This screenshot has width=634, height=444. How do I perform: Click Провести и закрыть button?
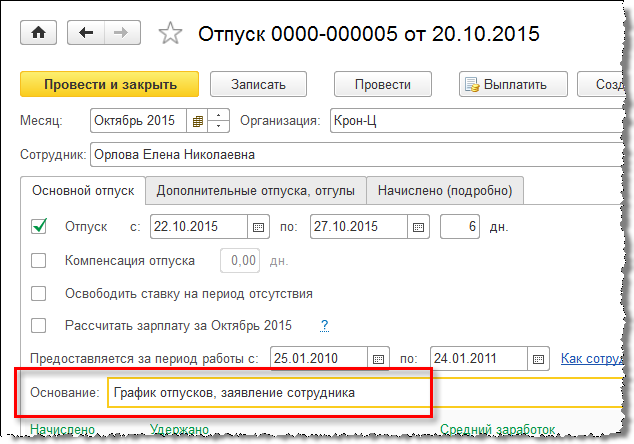pyautogui.click(x=110, y=84)
